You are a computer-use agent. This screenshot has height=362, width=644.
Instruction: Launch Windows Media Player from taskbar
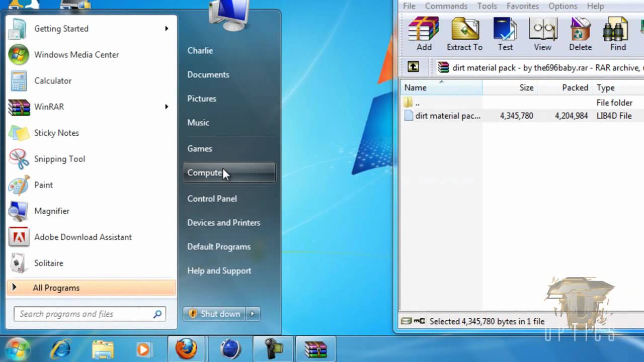coord(143,349)
